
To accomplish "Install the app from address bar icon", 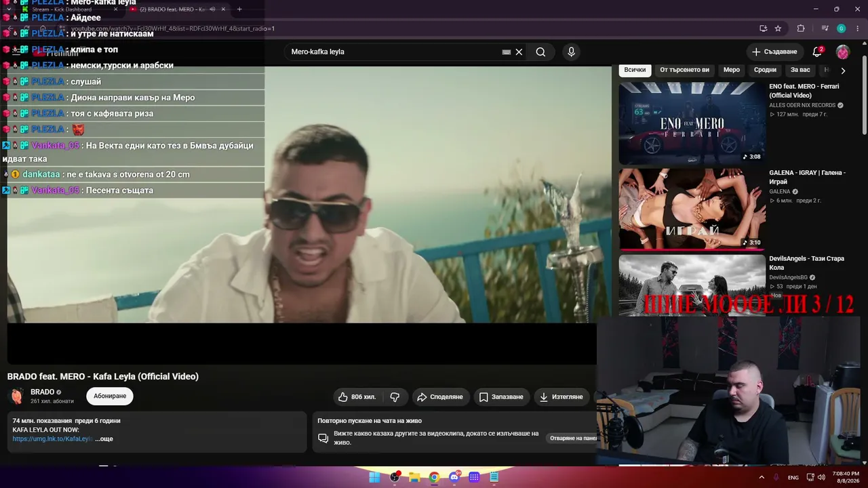I will click(764, 28).
